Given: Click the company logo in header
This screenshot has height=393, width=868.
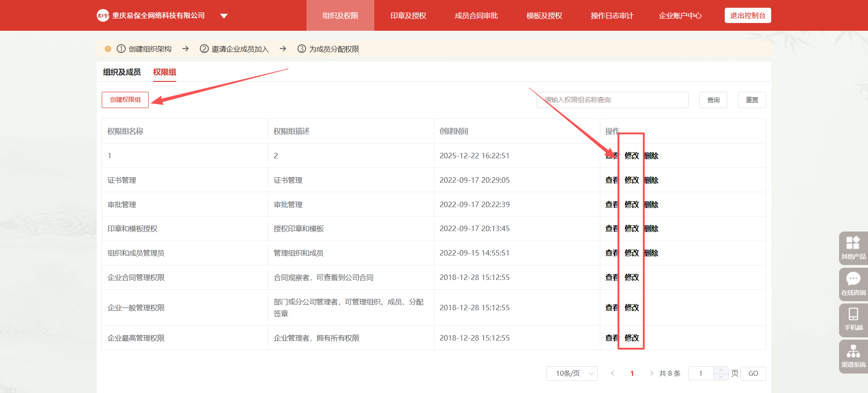Looking at the screenshot, I should (103, 16).
